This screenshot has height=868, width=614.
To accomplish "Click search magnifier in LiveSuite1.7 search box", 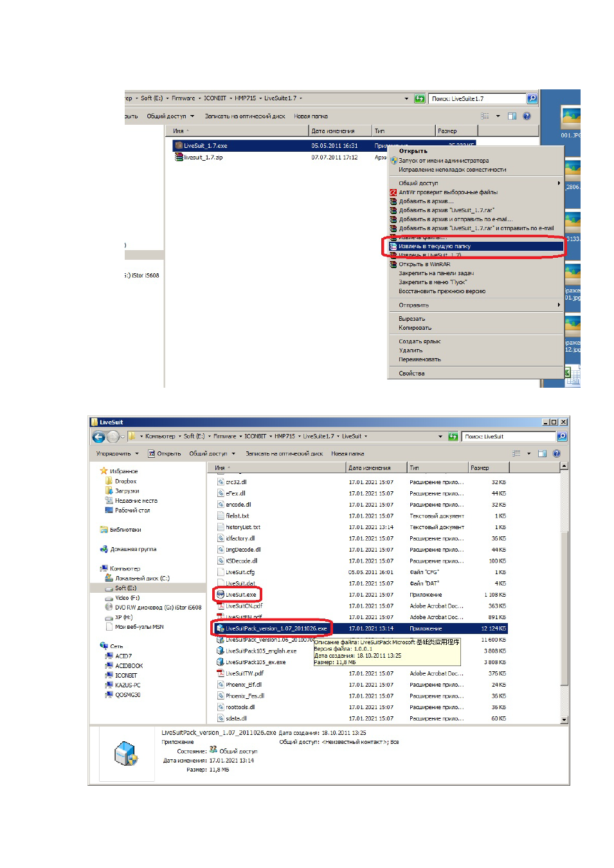I will coord(532,98).
